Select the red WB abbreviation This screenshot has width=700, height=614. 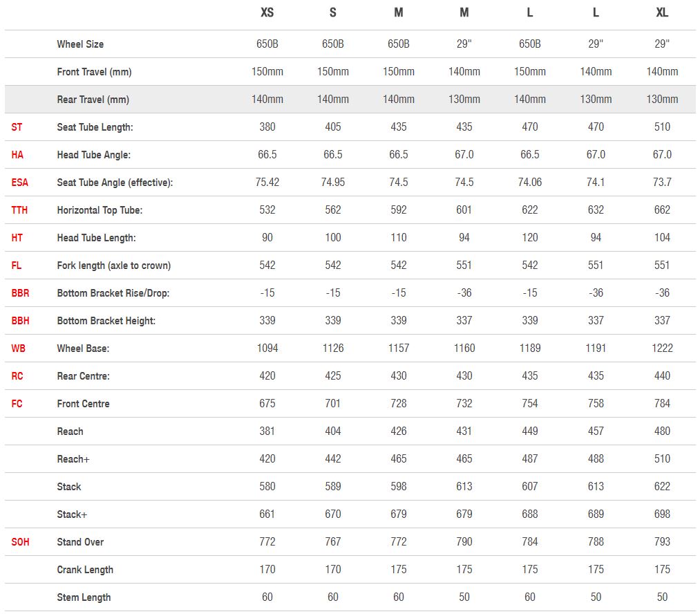17,348
